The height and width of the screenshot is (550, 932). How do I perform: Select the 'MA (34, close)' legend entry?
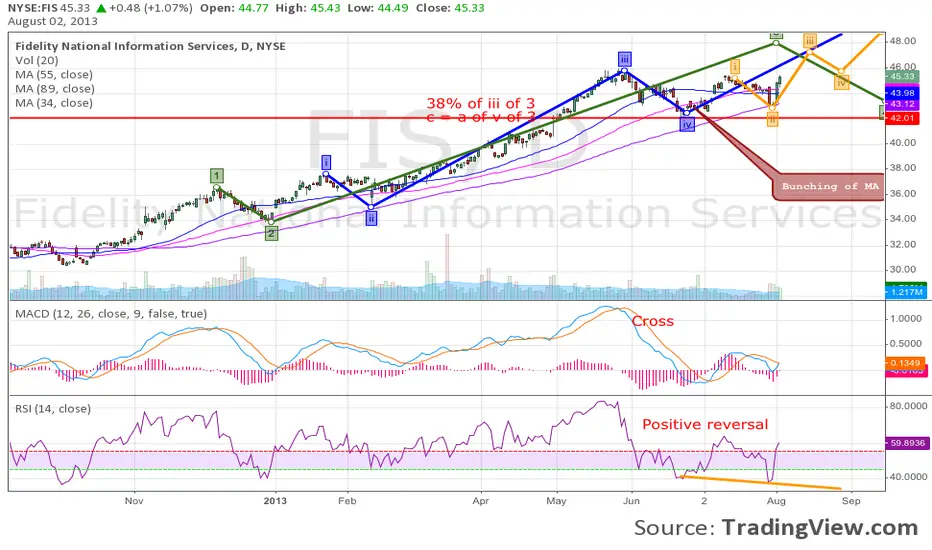pos(54,103)
